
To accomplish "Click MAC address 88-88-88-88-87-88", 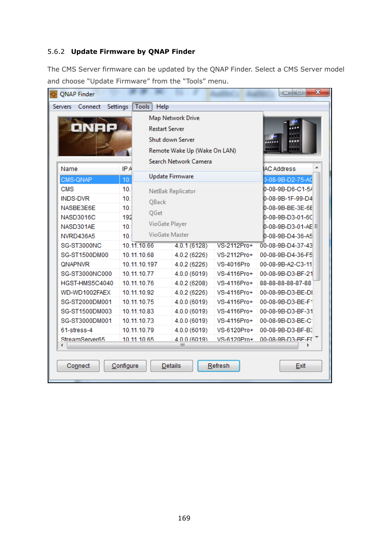I will point(286,283).
